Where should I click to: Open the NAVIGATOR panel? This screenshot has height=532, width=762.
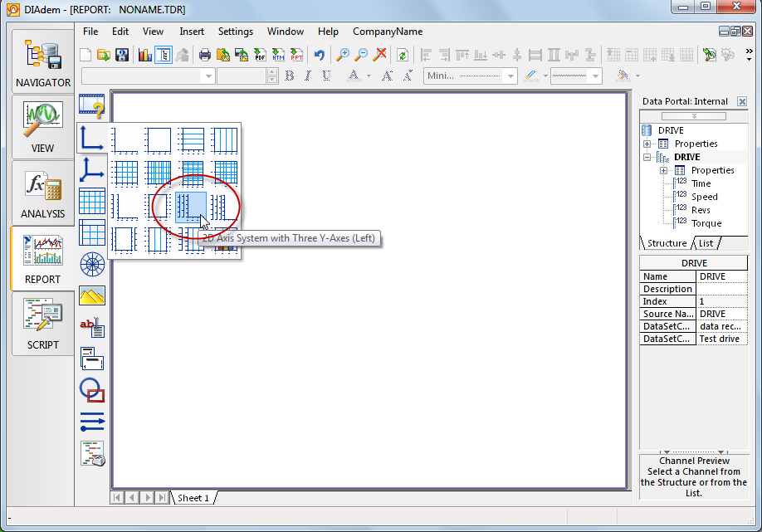[x=43, y=61]
